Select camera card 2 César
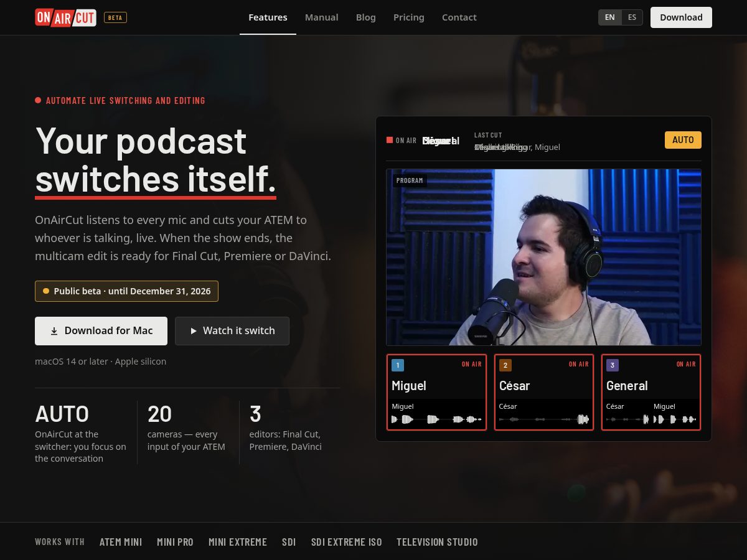 544,392
